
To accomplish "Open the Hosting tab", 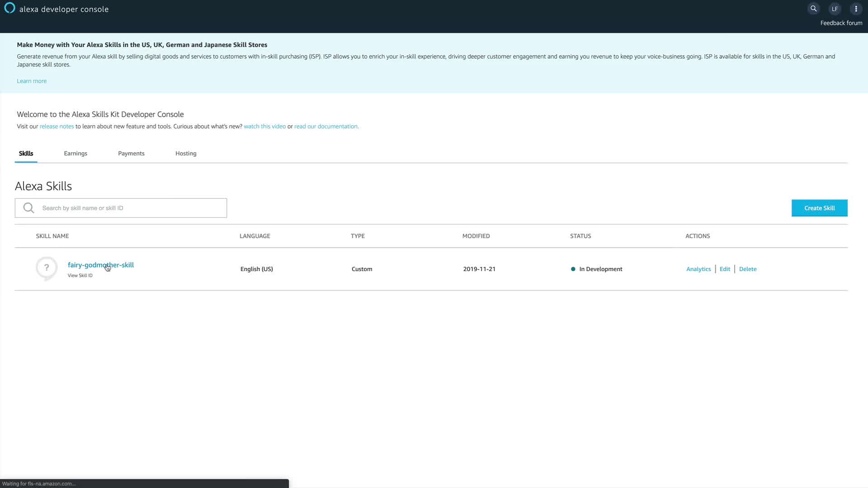I will (x=186, y=154).
